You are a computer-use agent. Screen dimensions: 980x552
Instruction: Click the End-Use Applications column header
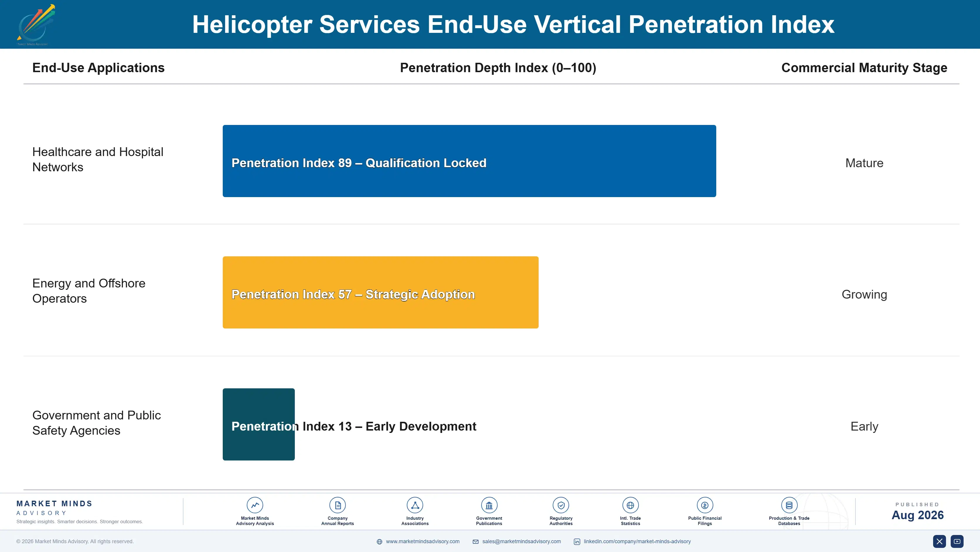[x=98, y=68]
